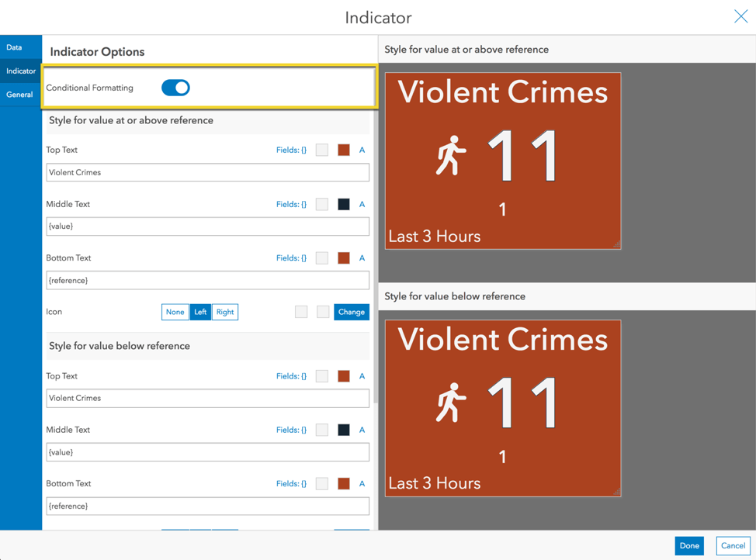The height and width of the screenshot is (560, 756).
Task: Click the above-reference Bottom Text input field
Action: click(x=207, y=280)
